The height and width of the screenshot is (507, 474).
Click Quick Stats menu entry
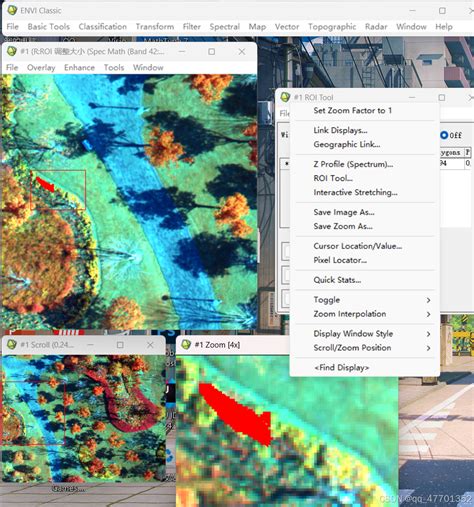click(x=337, y=280)
